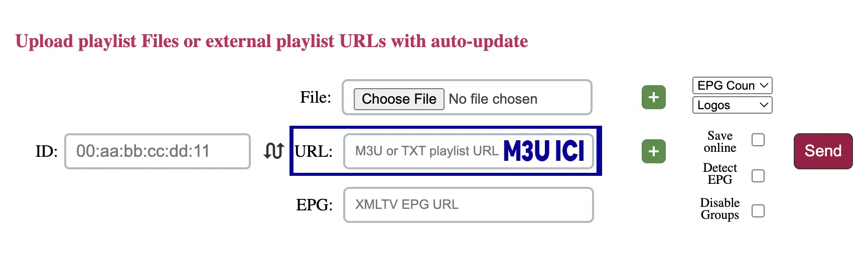Check the Disable Groups checkbox
868x264 pixels.
pyautogui.click(x=758, y=211)
